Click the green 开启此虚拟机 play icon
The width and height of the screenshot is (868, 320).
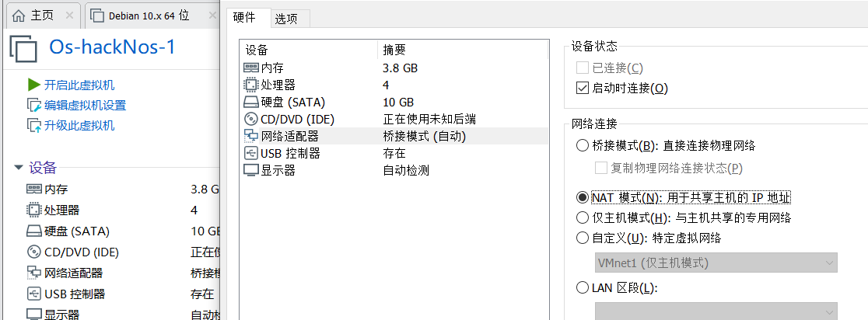point(33,85)
